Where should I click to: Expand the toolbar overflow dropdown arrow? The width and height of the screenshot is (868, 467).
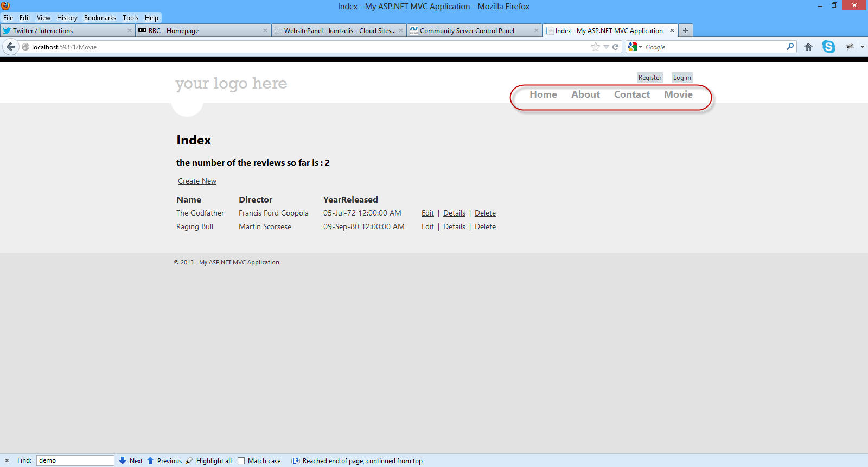pos(862,47)
